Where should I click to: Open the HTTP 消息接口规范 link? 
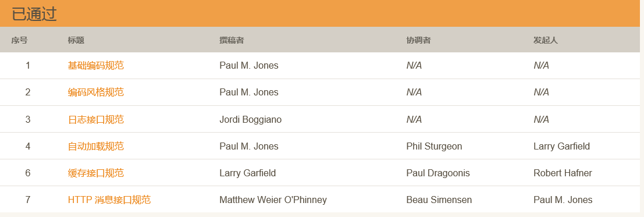coord(109,200)
